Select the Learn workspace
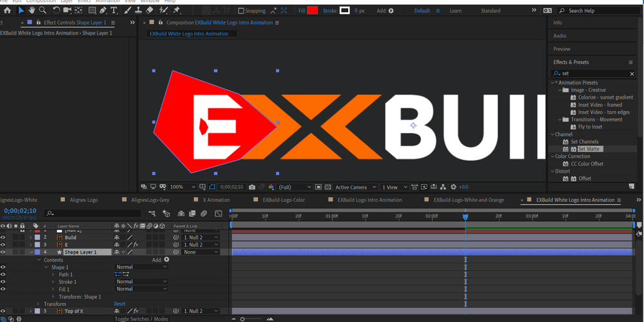644x322 pixels. pos(456,11)
